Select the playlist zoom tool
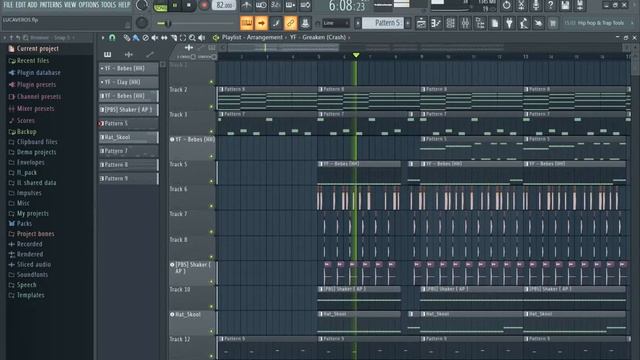The height and width of the screenshot is (360, 640). pos(192,38)
